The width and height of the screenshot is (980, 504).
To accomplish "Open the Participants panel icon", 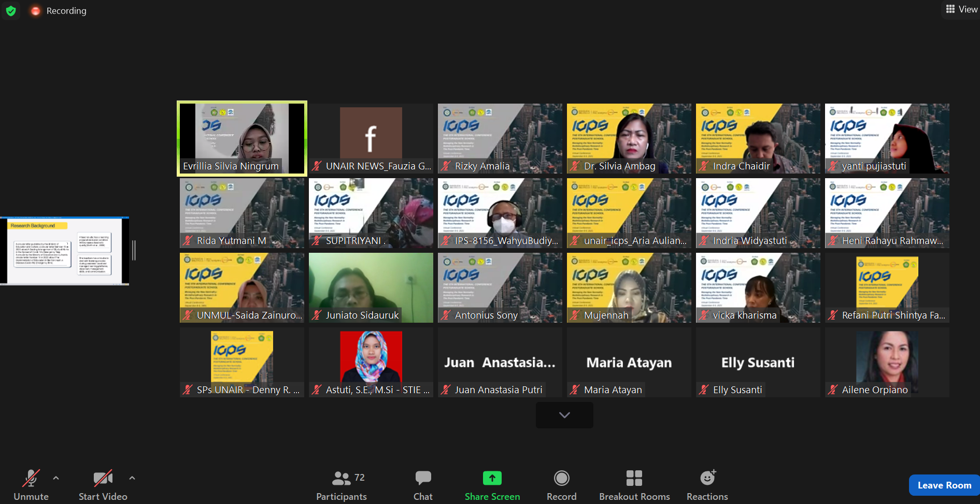I will tap(342, 478).
